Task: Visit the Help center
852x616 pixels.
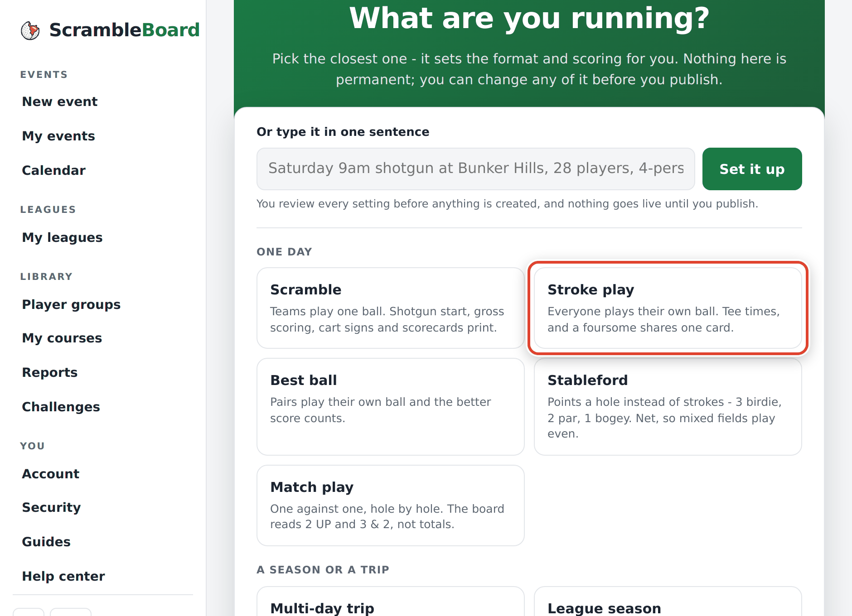Action: 63,576
